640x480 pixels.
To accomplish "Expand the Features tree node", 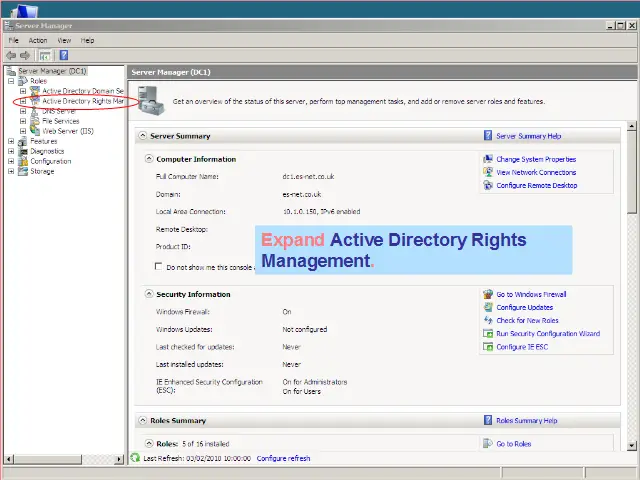I will [x=11, y=141].
